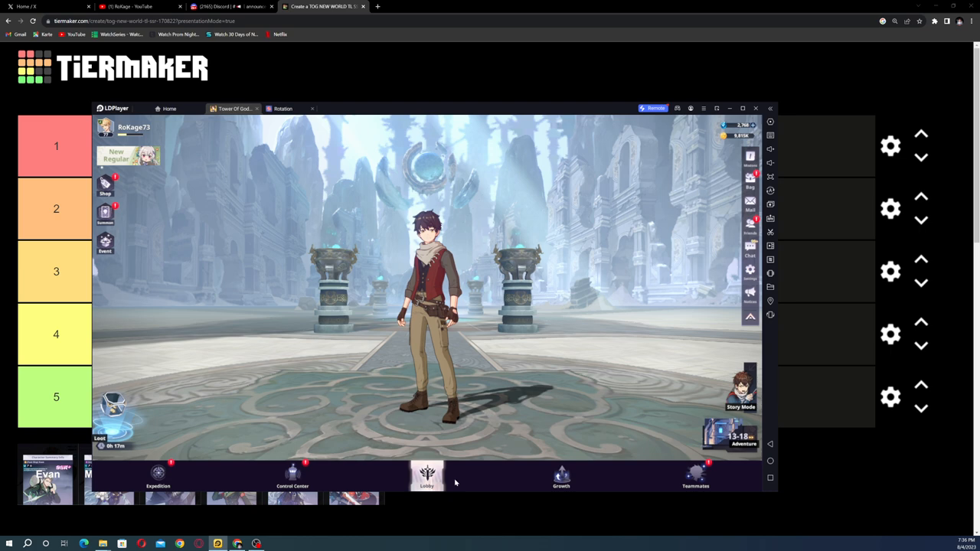The image size is (980, 551).
Task: Open the Event box icon
Action: coord(105,243)
